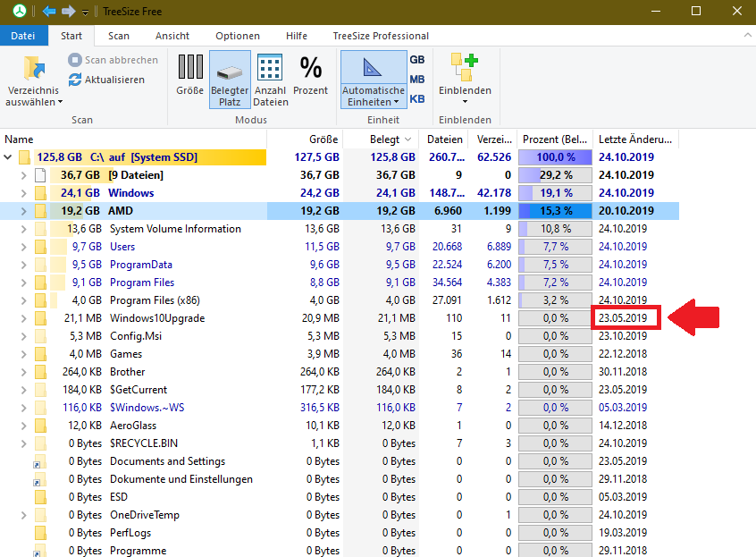
Task: Select the Belegter Platz mode
Action: pyautogui.click(x=230, y=80)
